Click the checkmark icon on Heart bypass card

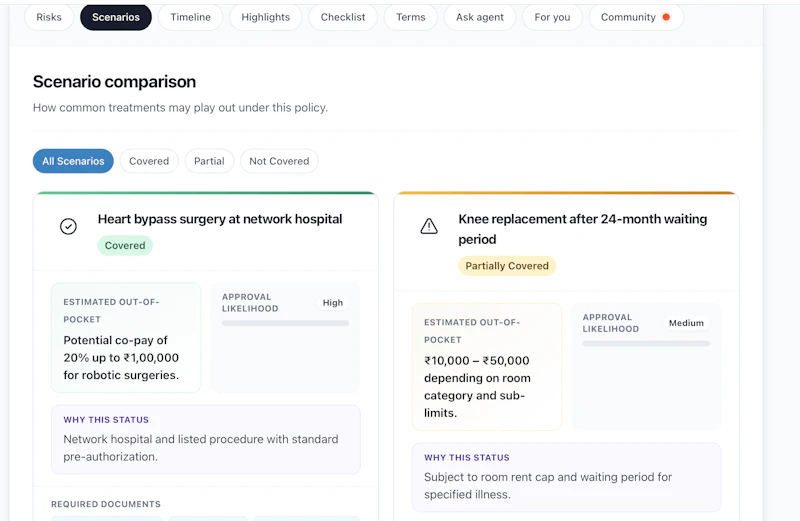tap(68, 226)
